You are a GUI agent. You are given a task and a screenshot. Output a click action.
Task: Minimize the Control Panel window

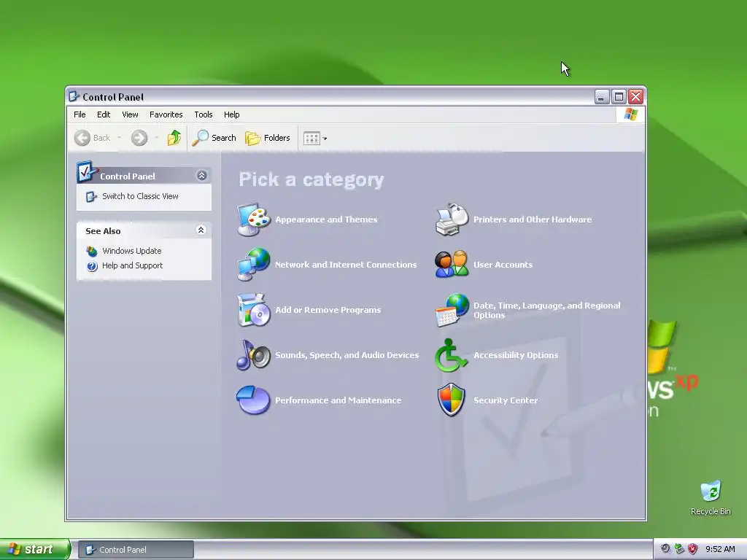pos(602,97)
